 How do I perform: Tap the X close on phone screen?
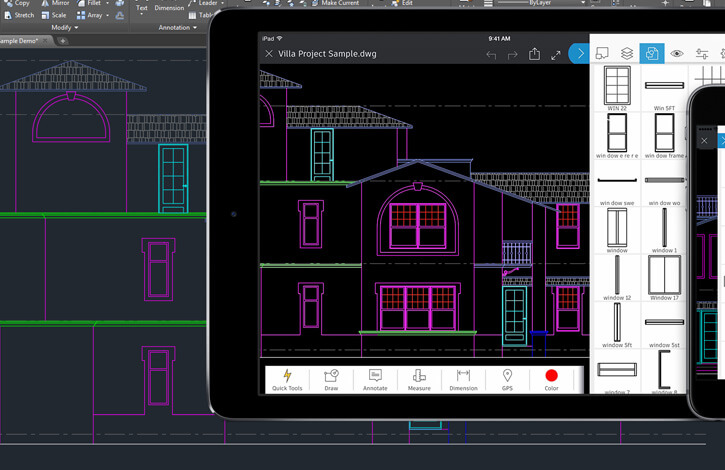(x=704, y=141)
